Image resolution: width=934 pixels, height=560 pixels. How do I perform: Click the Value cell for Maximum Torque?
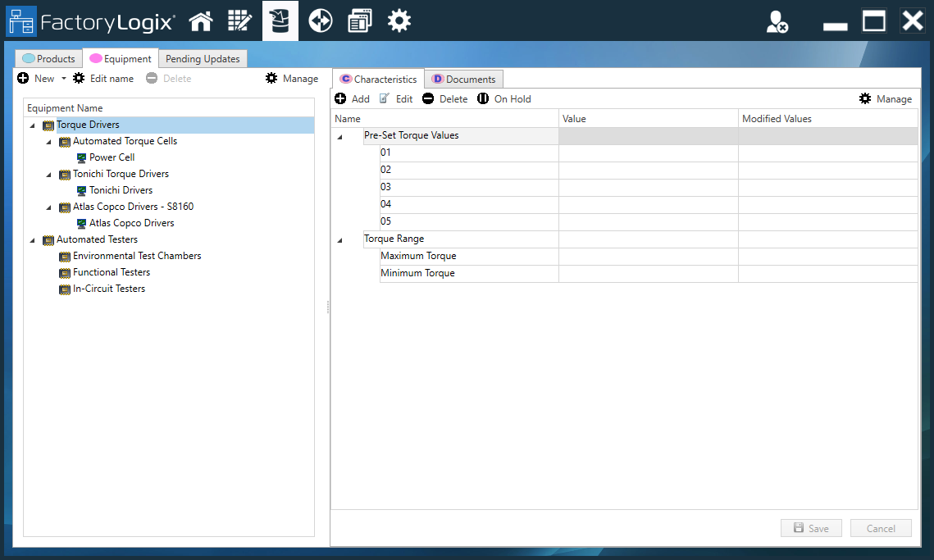point(649,256)
